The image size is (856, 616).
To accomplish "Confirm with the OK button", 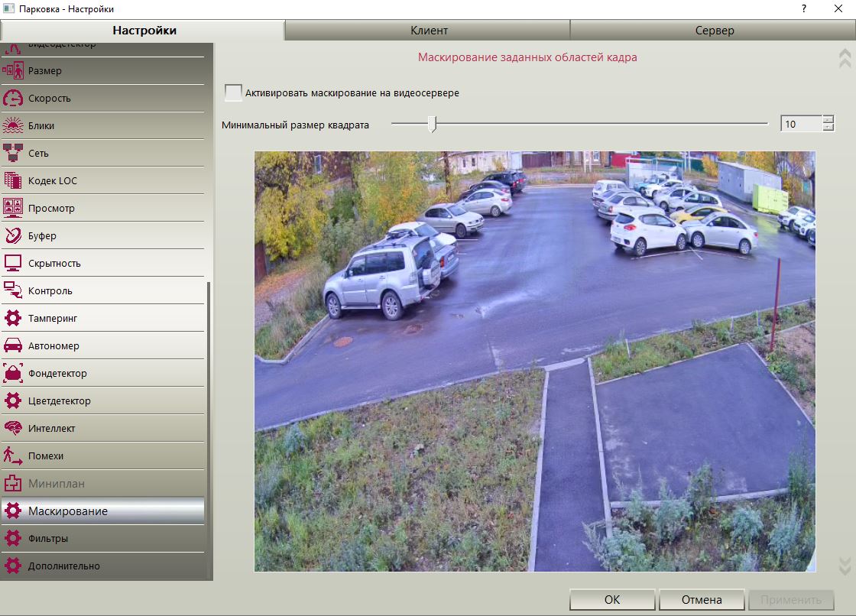I will click(612, 600).
